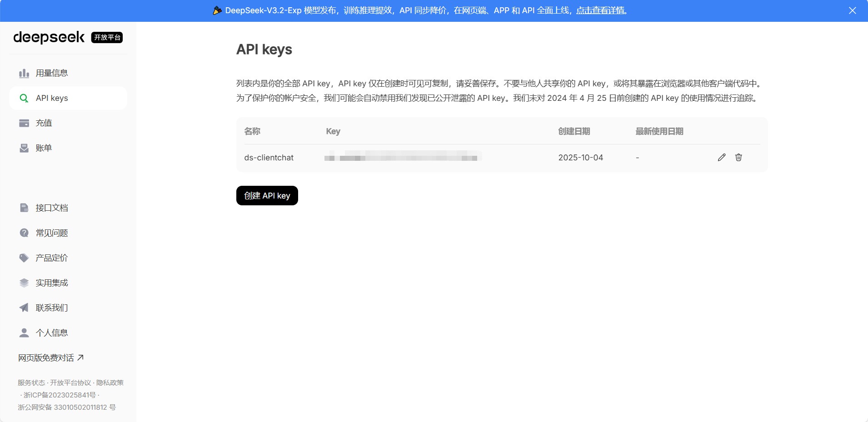Open the 网页版免费对话 external link

click(51, 358)
